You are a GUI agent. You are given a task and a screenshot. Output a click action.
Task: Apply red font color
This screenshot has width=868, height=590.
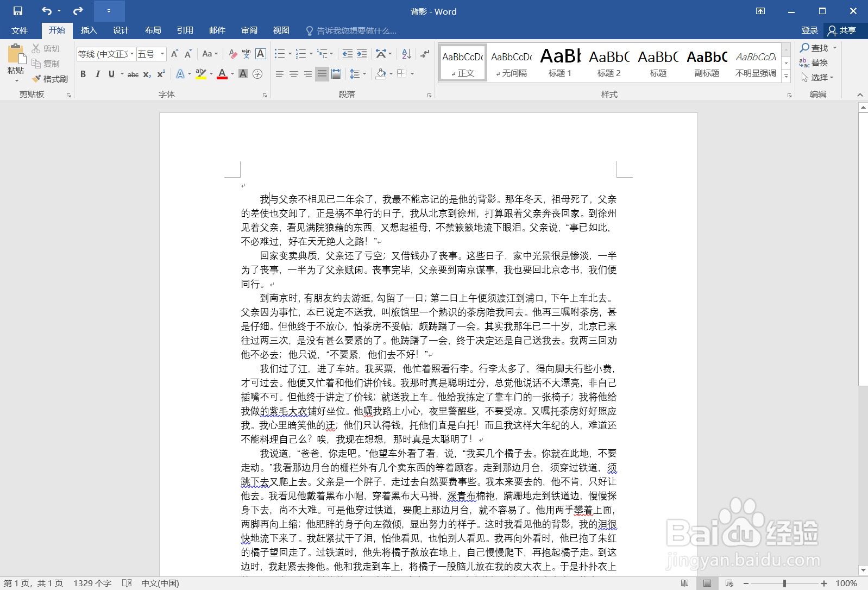coord(222,74)
